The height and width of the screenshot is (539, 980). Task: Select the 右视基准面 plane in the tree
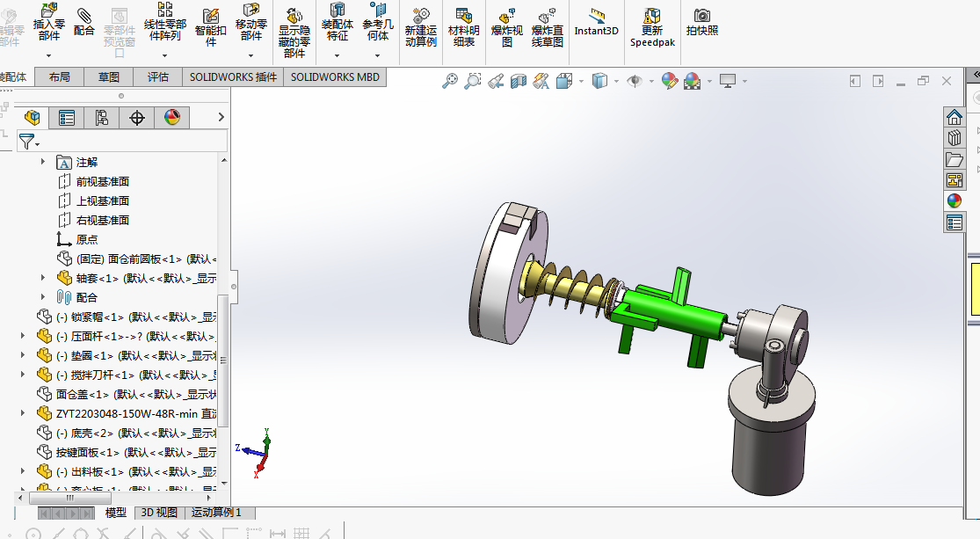coord(103,220)
